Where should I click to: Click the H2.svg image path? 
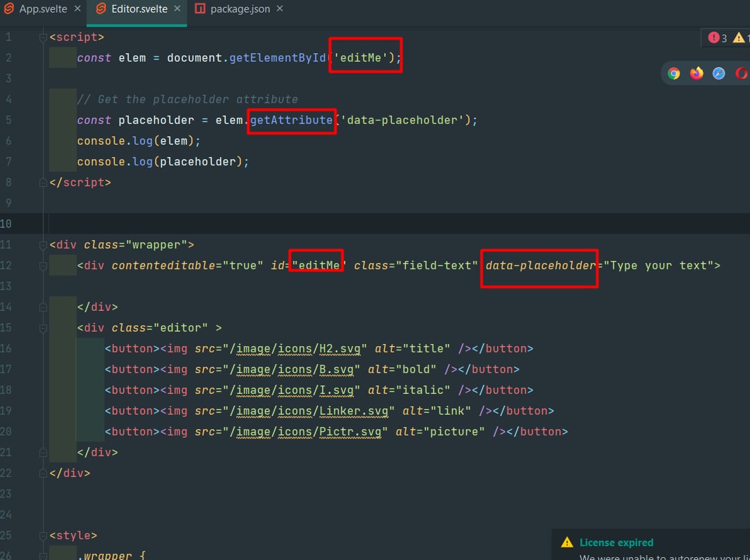point(294,349)
